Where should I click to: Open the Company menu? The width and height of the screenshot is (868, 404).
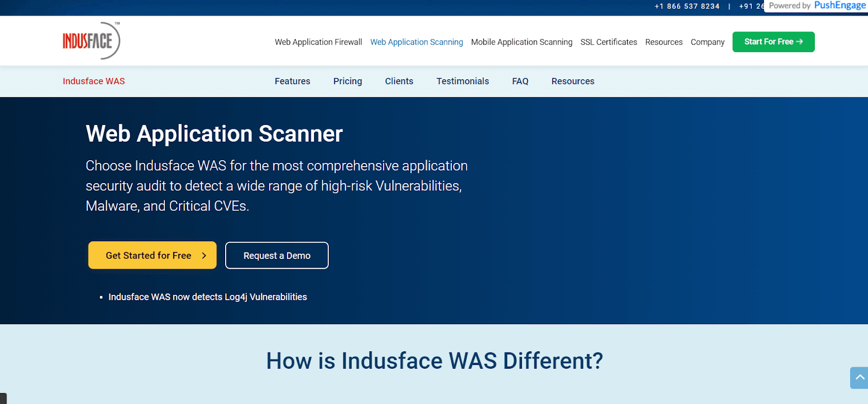[707, 42]
